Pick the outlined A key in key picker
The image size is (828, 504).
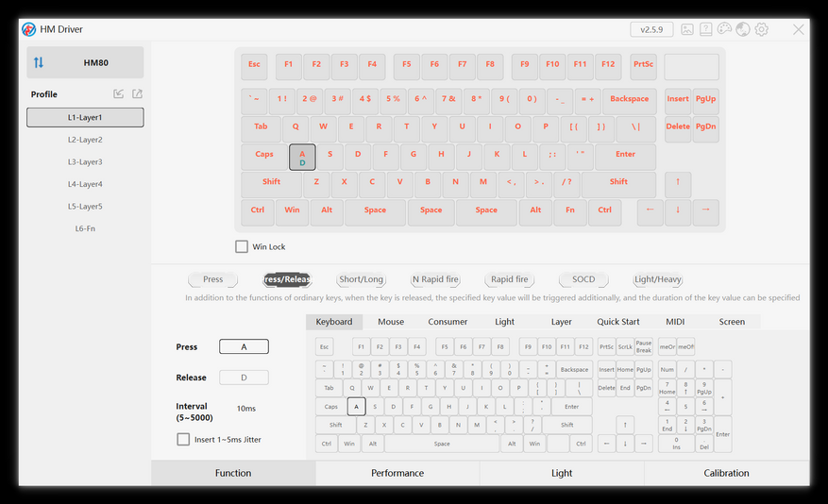[357, 407]
